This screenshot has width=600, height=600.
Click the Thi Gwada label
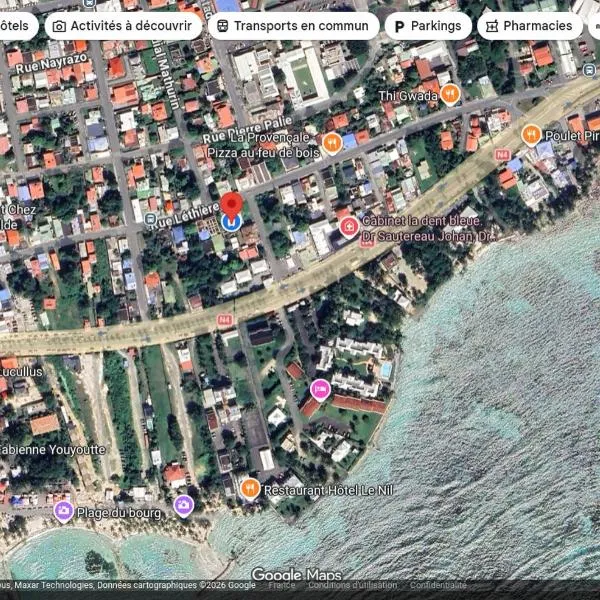408,96
